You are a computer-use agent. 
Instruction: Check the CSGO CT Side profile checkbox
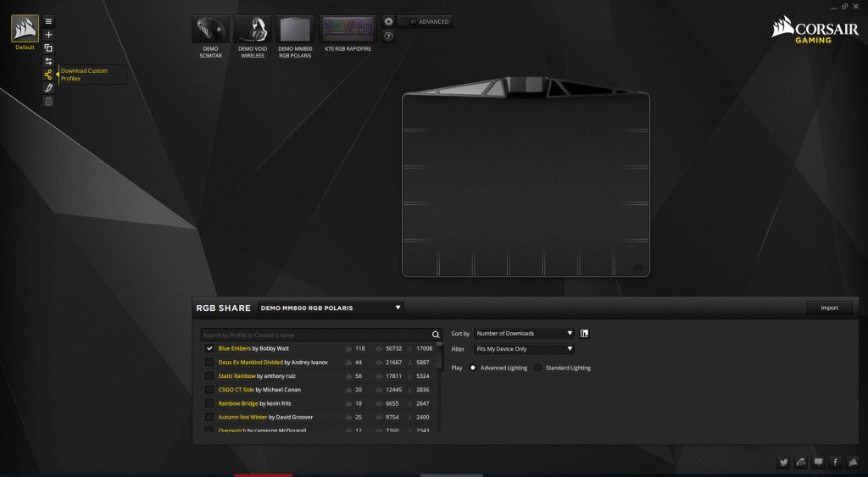pyautogui.click(x=209, y=390)
